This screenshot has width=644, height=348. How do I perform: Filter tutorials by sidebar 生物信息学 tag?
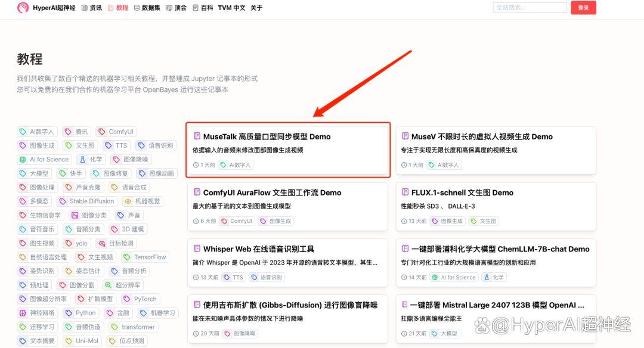(41, 215)
